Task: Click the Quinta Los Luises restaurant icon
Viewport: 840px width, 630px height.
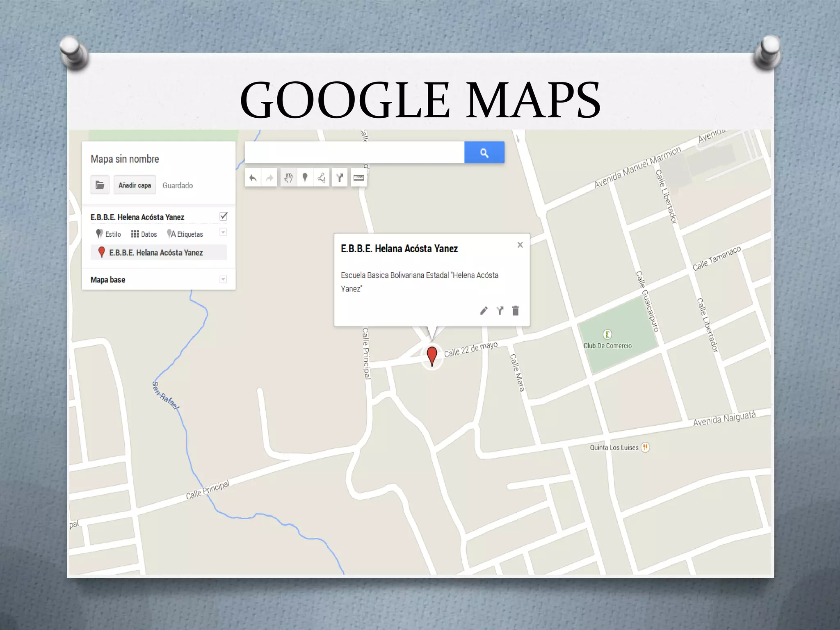Action: click(x=646, y=447)
